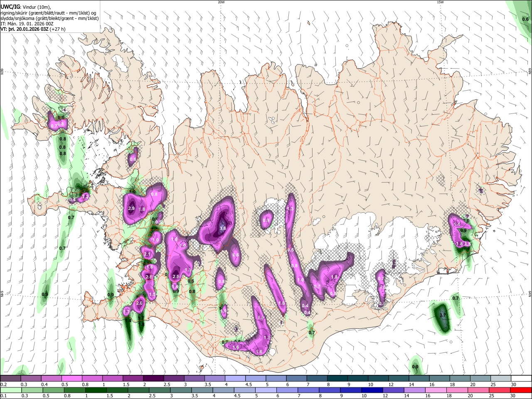Click the 0.2 label starting the upper legend
The height and width of the screenshot is (399, 532).
[3, 384]
